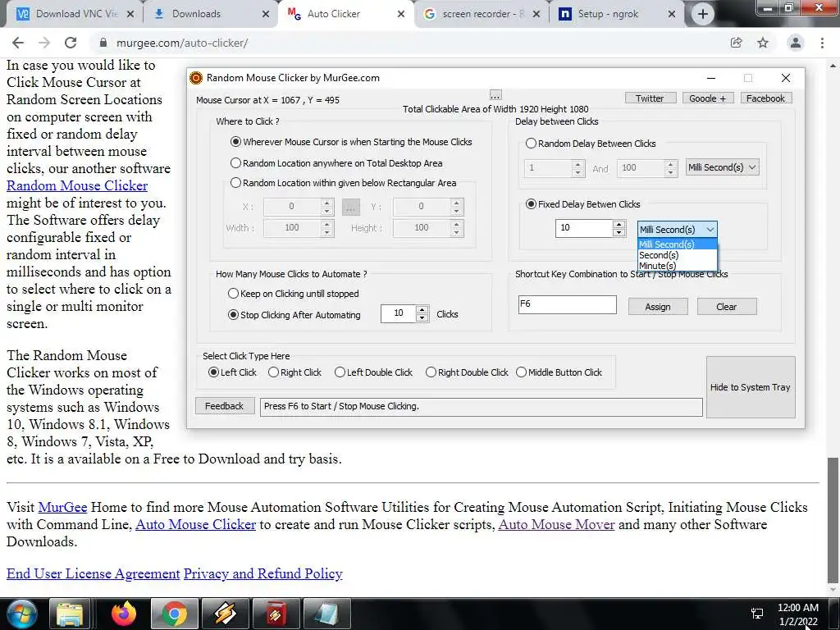
Task: Open Chrome three-dot menu
Action: [x=822, y=43]
